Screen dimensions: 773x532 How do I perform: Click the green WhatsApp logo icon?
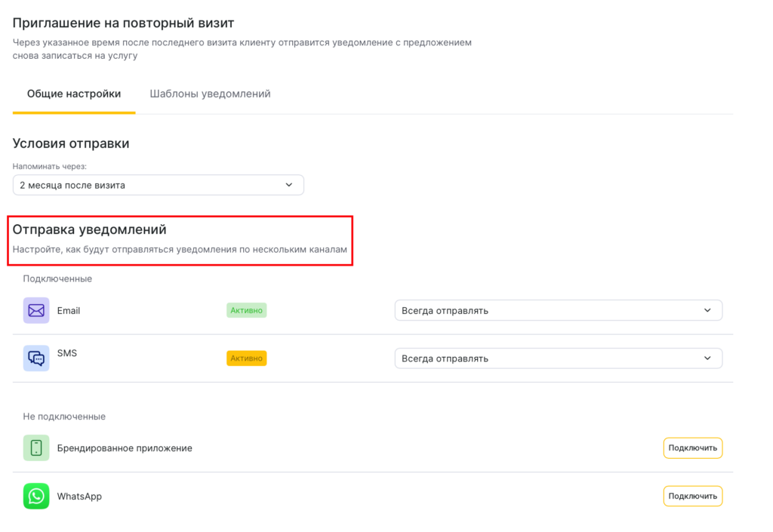point(36,496)
